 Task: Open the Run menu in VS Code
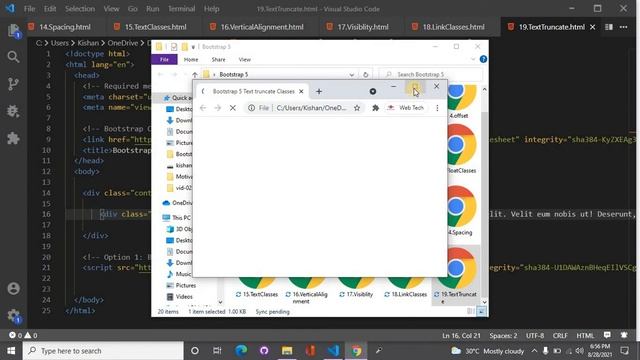[x=153, y=9]
